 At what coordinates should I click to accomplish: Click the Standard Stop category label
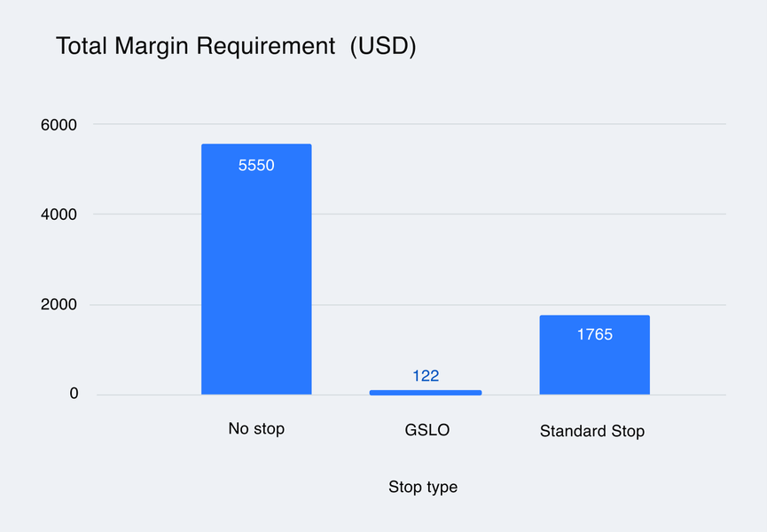coord(591,432)
